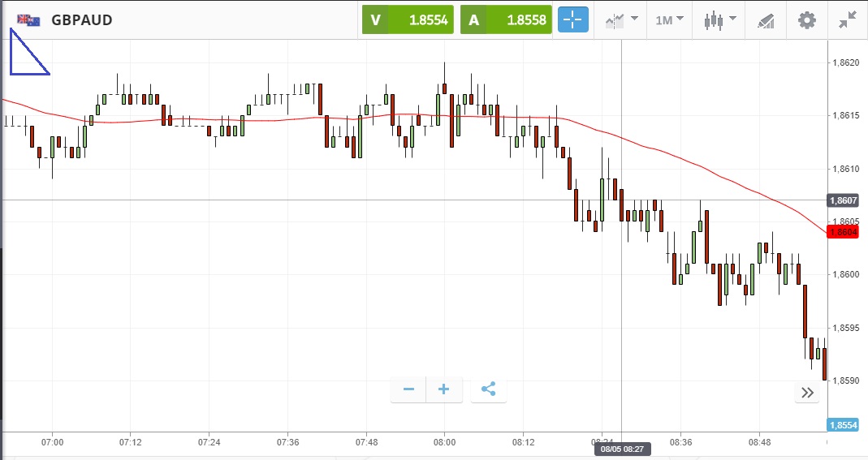Open the candlestick chart type dropdown
Screen dimensions: 868x460
pyautogui.click(x=719, y=20)
